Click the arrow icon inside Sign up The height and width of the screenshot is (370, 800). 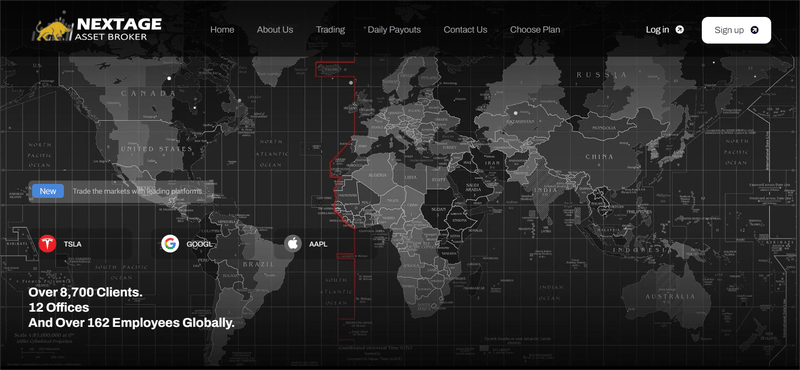pyautogui.click(x=755, y=30)
